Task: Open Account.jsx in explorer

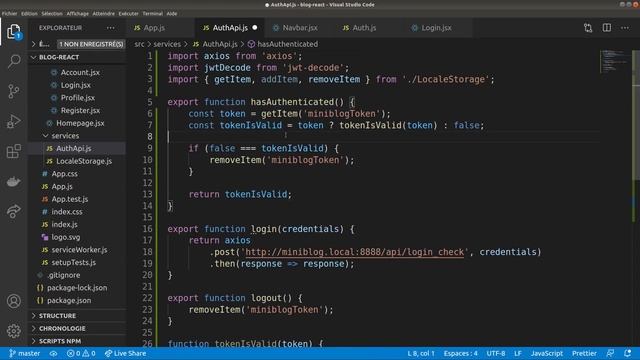Action: coord(80,72)
